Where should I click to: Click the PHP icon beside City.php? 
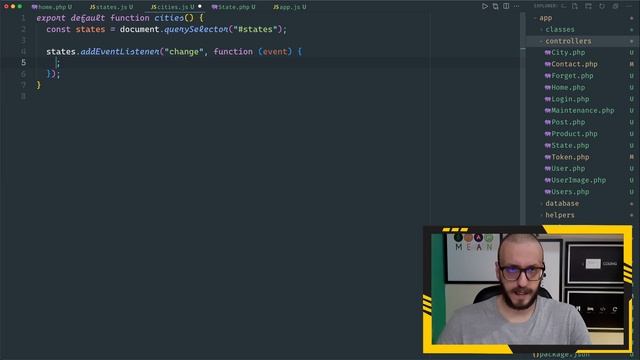pyautogui.click(x=548, y=52)
